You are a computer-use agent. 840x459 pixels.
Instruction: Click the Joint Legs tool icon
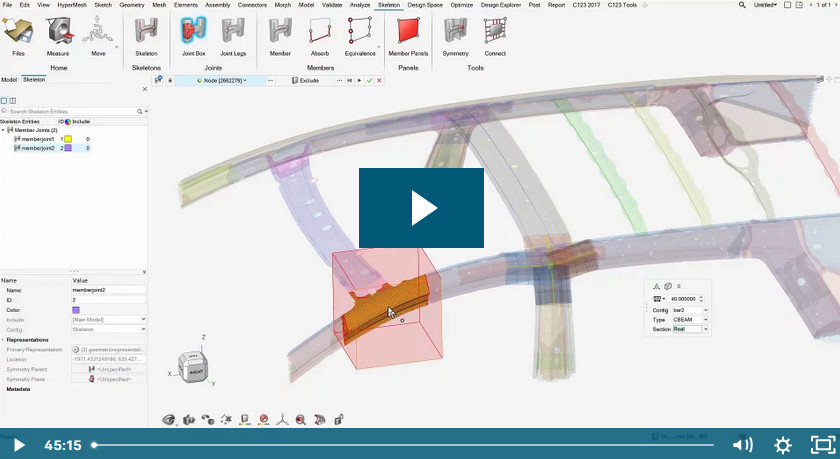tap(233, 37)
